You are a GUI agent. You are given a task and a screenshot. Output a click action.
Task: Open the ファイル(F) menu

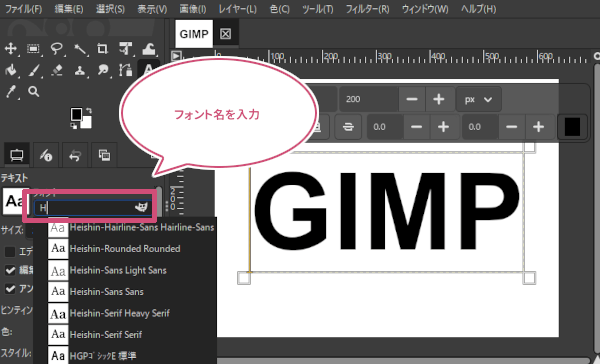[x=23, y=9]
